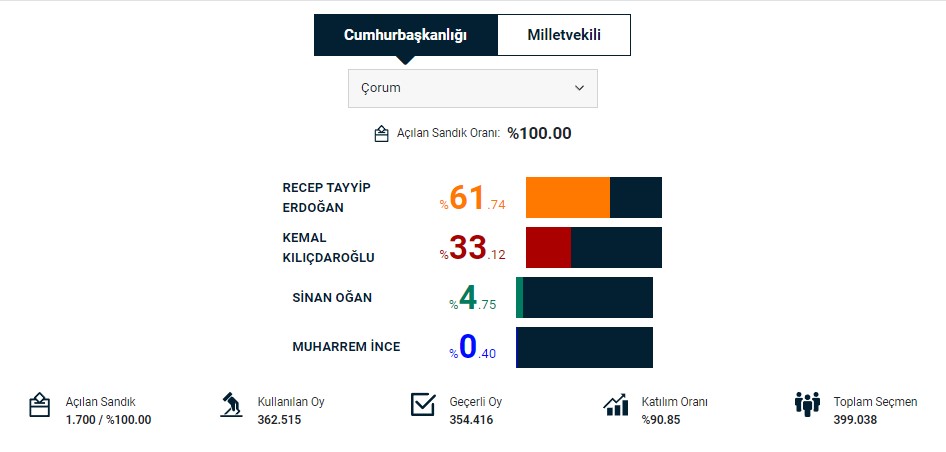Click the 90.85 turnout rate value
This screenshot has height=452, width=946.
click(661, 420)
